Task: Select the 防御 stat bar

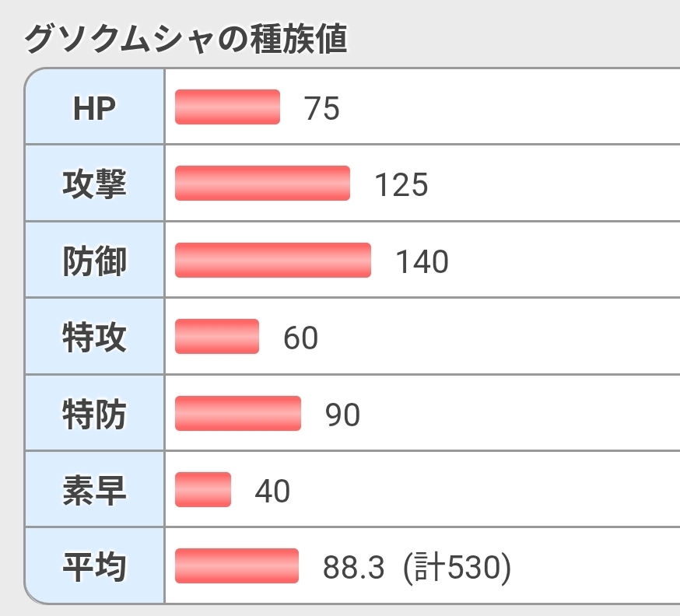Action: point(272,260)
